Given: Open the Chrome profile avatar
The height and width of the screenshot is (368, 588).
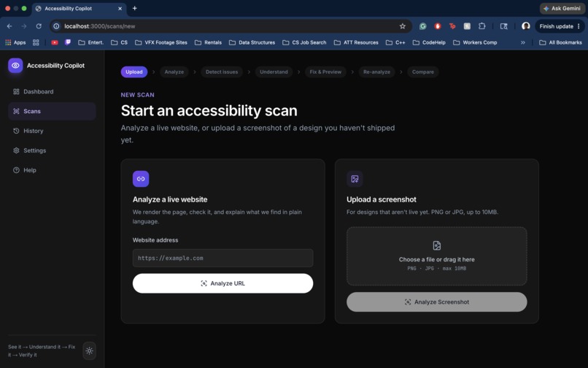Looking at the screenshot, I should pyautogui.click(x=526, y=26).
